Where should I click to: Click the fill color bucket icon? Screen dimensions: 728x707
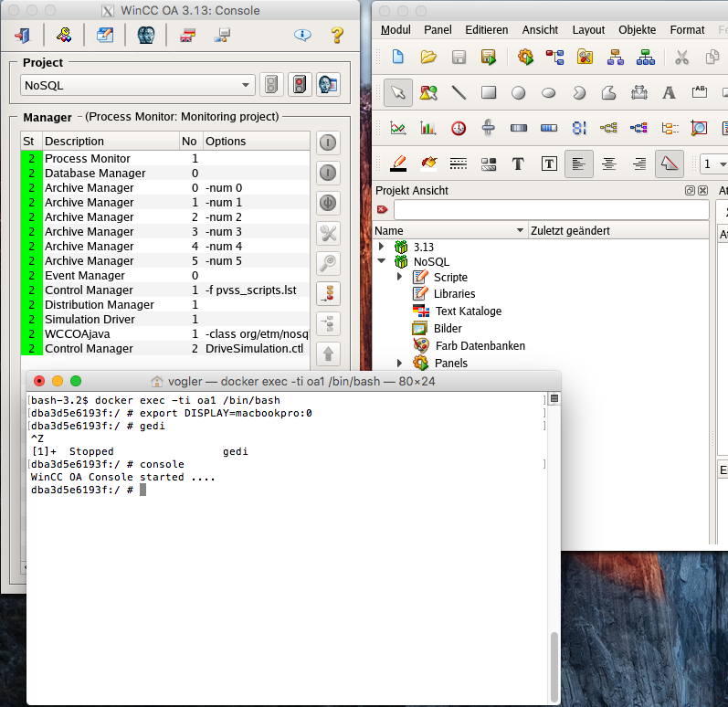tap(429, 163)
